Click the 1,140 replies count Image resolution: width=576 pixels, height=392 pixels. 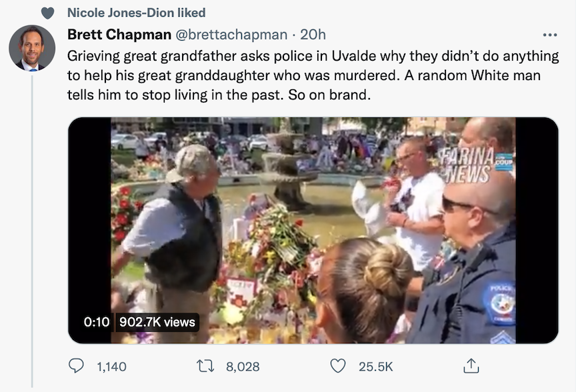pos(111,366)
